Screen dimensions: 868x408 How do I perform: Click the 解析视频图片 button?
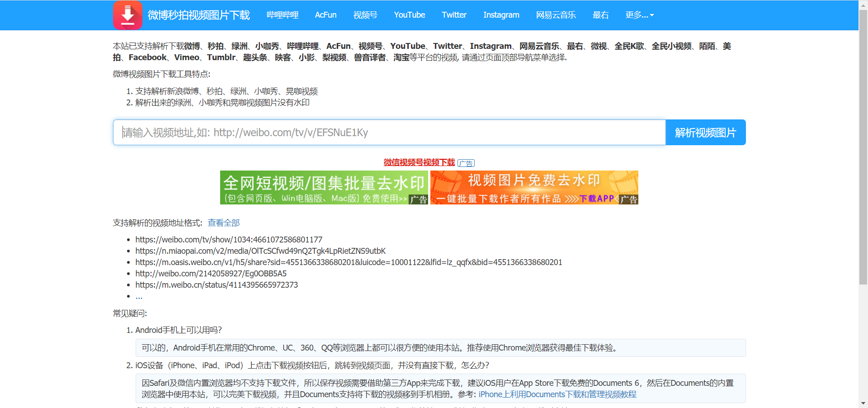coord(706,133)
